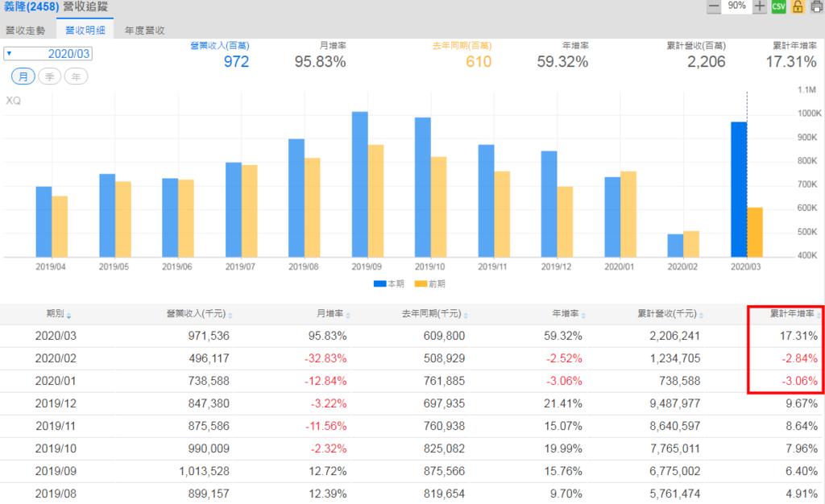Click monthly growth value -32.83%

pos(325,358)
